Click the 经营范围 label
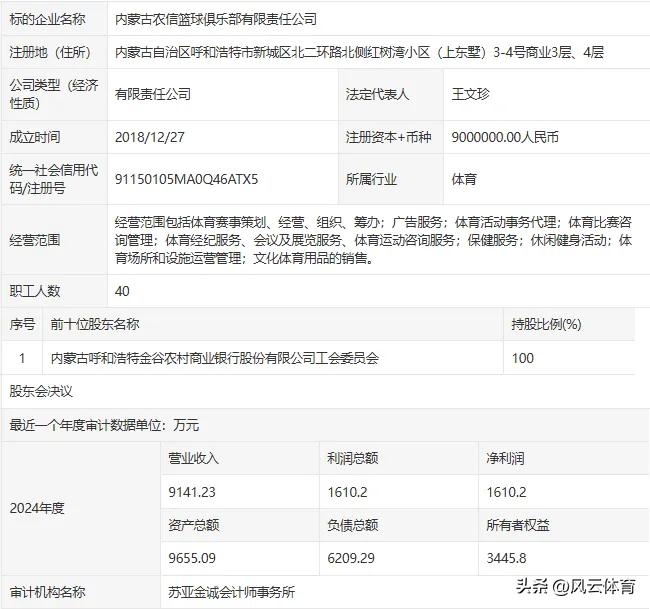This screenshot has width=650, height=609. click(35, 240)
